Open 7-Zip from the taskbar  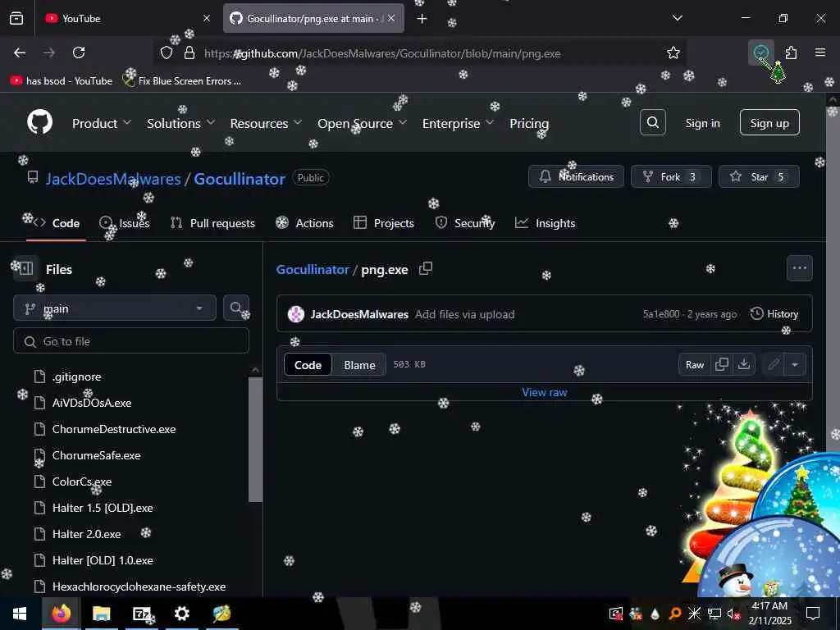pyautogui.click(x=141, y=614)
